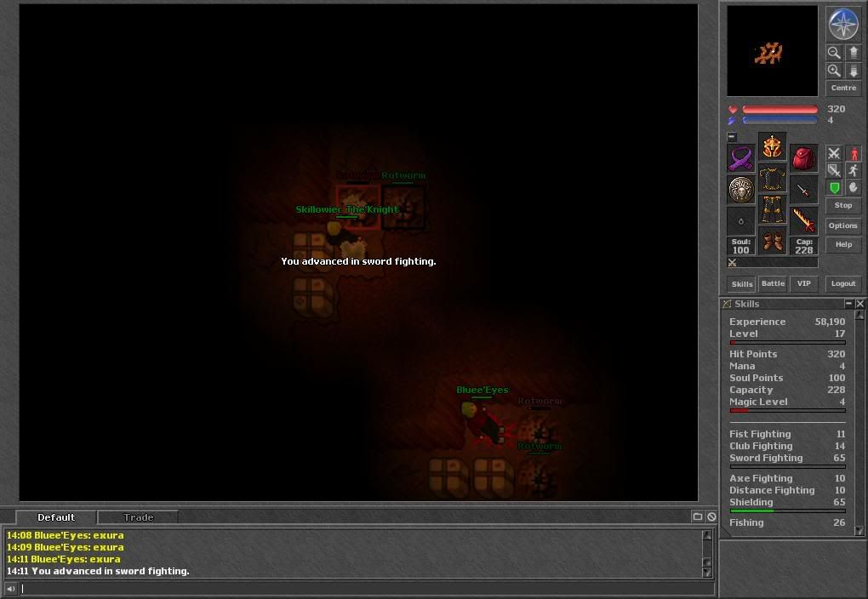Toggle stand-while-fighting red figure mode

point(854,153)
